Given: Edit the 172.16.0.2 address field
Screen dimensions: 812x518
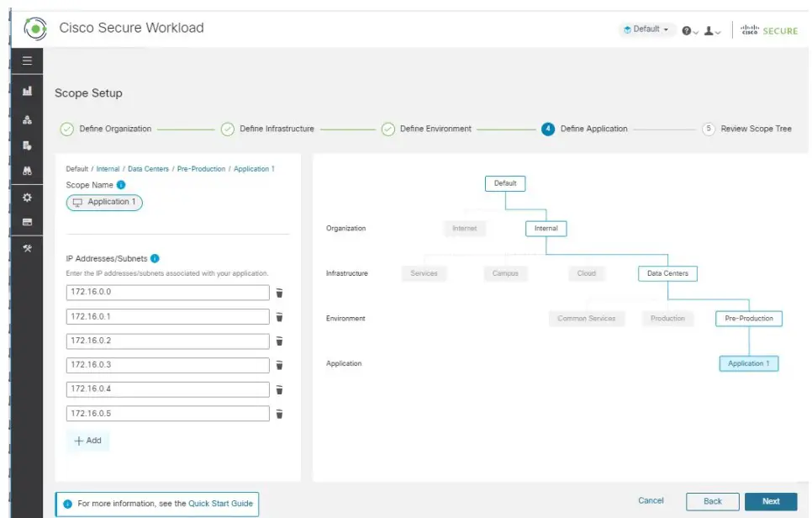Looking at the screenshot, I should [168, 341].
